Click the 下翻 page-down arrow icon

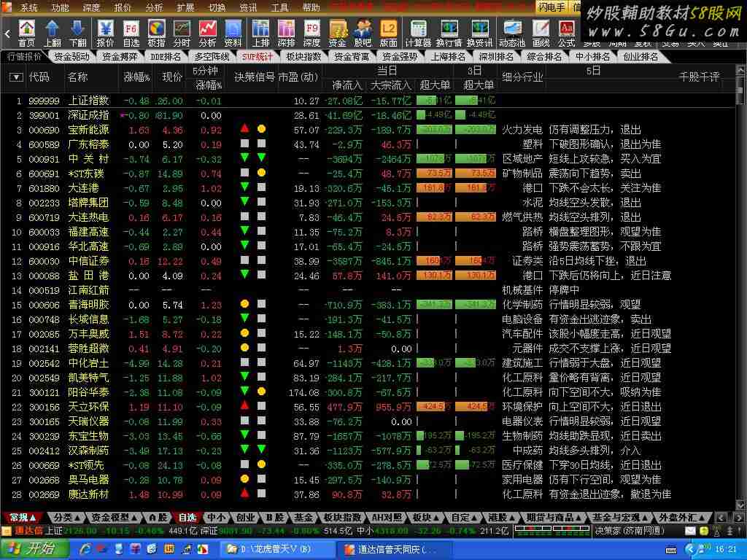tap(78, 34)
